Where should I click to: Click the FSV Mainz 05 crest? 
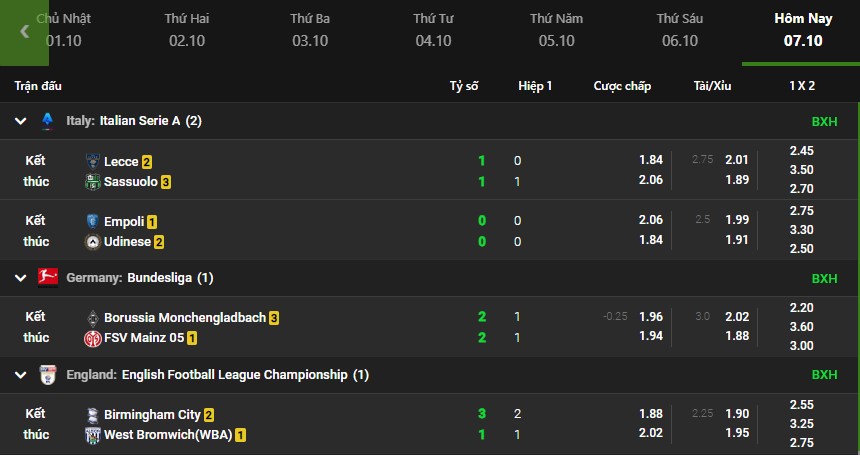coord(93,338)
